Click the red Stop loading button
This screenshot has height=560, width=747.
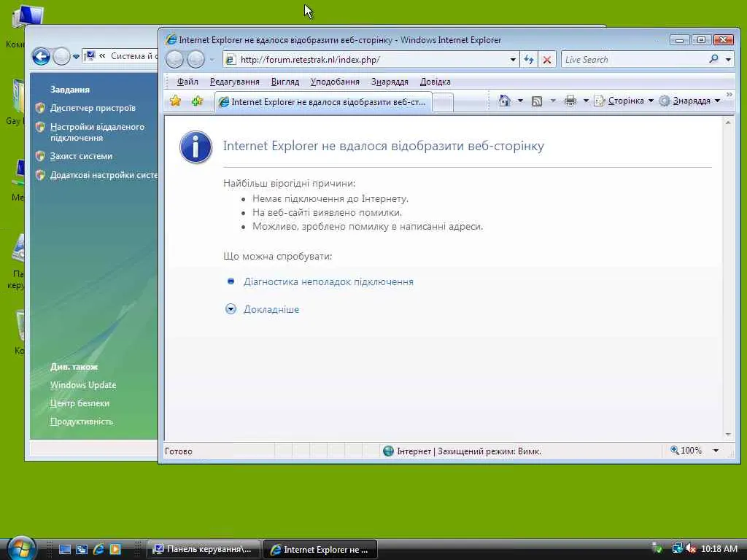click(x=547, y=60)
